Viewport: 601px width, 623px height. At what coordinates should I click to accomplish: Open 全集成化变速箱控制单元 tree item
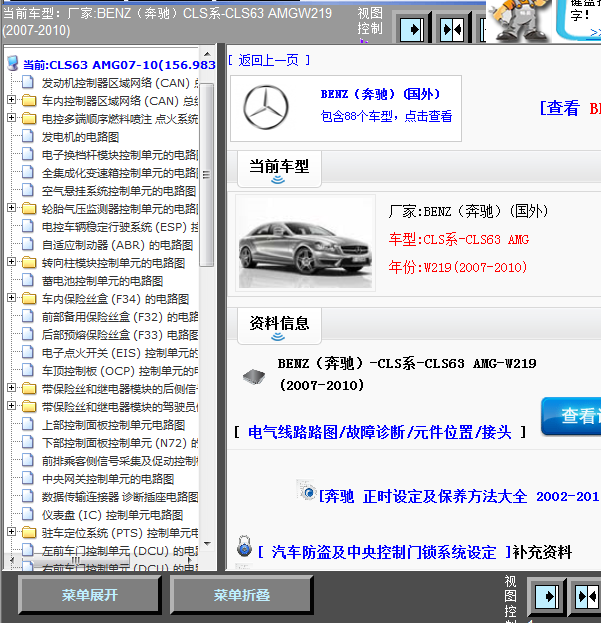pyautogui.click(x=120, y=173)
